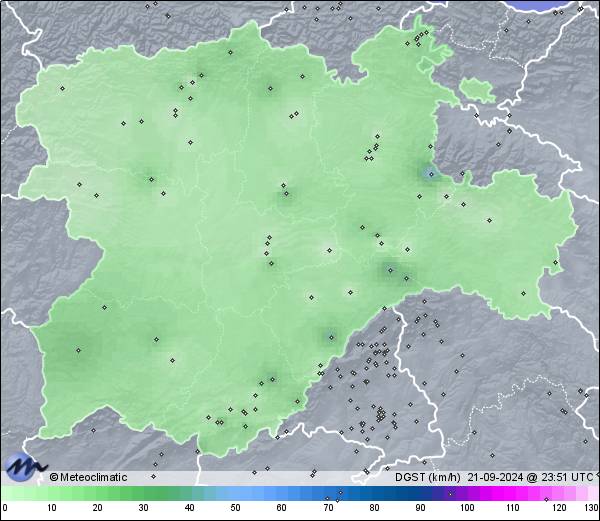The height and width of the screenshot is (521, 600).
Task: Click the 70 value on the wind scale
Action: click(x=328, y=508)
